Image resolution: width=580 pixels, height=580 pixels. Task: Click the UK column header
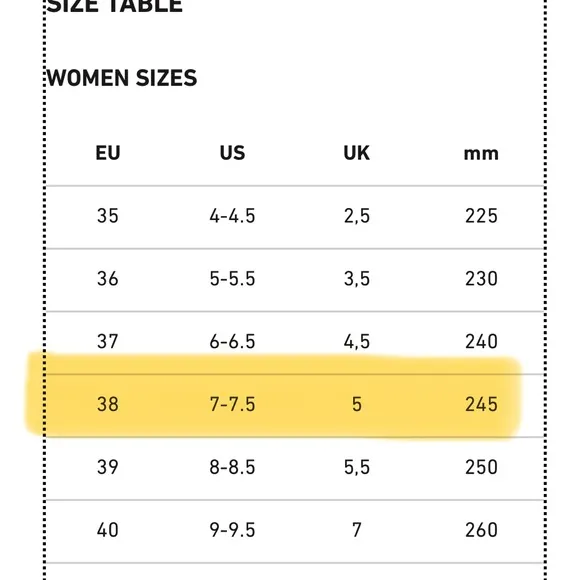click(357, 153)
